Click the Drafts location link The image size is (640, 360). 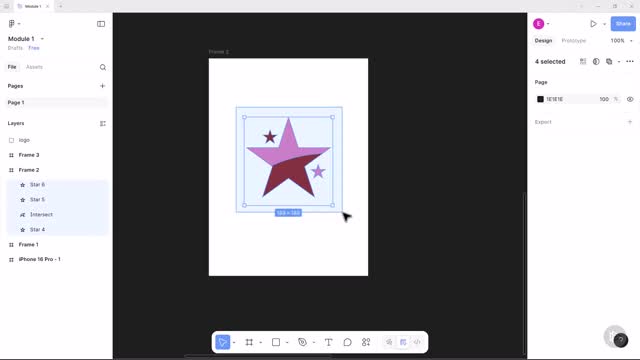coord(15,48)
